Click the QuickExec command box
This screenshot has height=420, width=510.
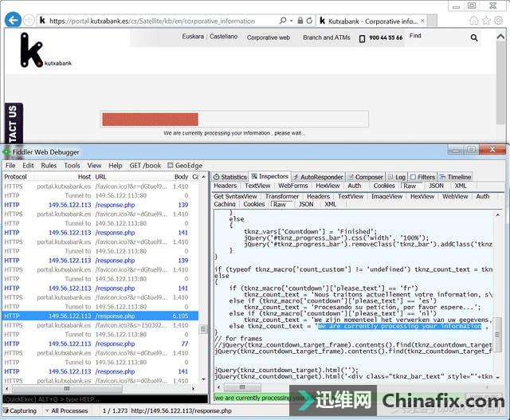[105, 399]
